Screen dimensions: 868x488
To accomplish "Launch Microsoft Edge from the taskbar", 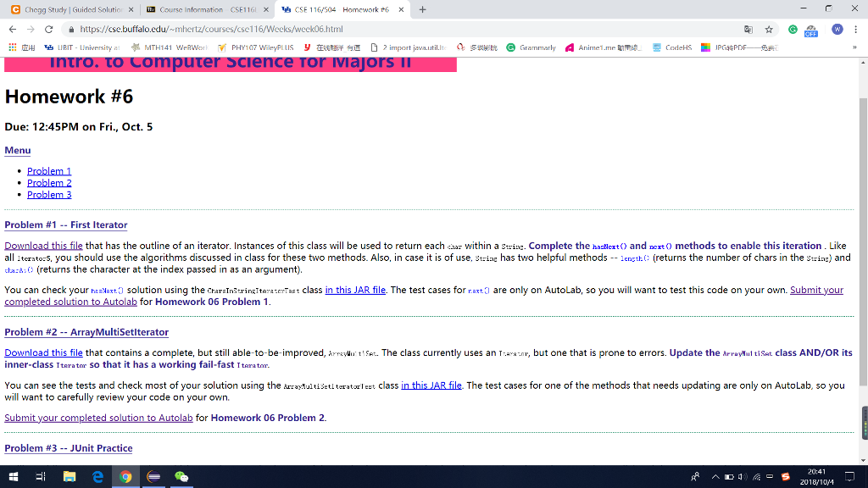I will point(97,477).
